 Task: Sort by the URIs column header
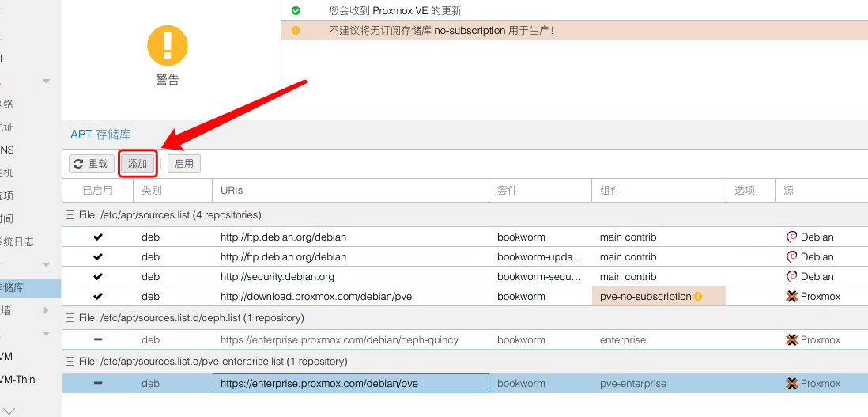pos(351,191)
